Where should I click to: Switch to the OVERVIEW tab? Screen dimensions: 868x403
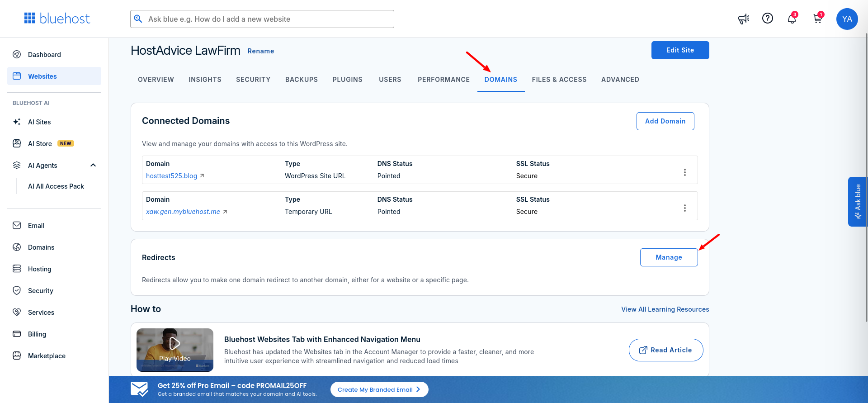(156, 80)
